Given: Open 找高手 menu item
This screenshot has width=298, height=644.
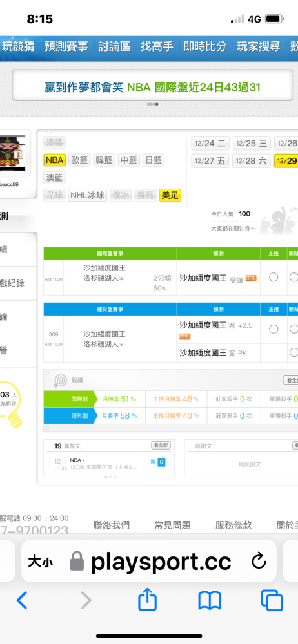Looking at the screenshot, I should [157, 46].
